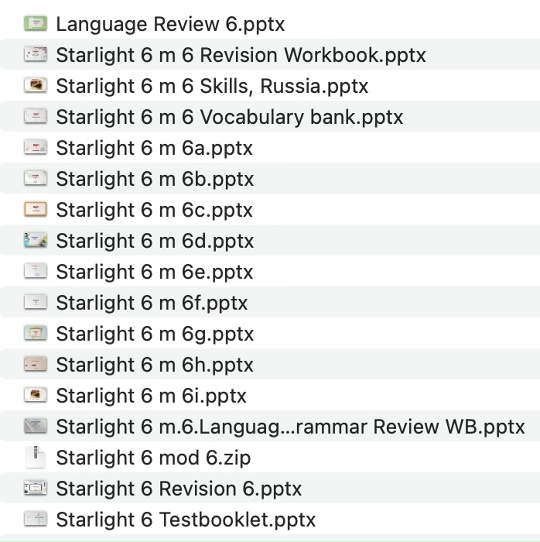Click the Starlight 6 m 6c.pptx icon
Screen dimensions: 540x542
tap(36, 209)
